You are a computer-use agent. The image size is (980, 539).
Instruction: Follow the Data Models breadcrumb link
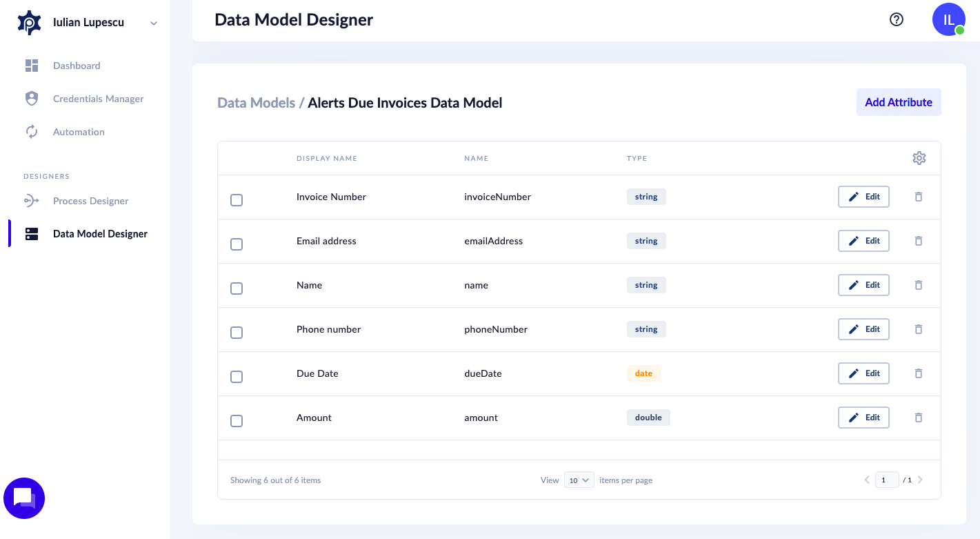point(256,103)
